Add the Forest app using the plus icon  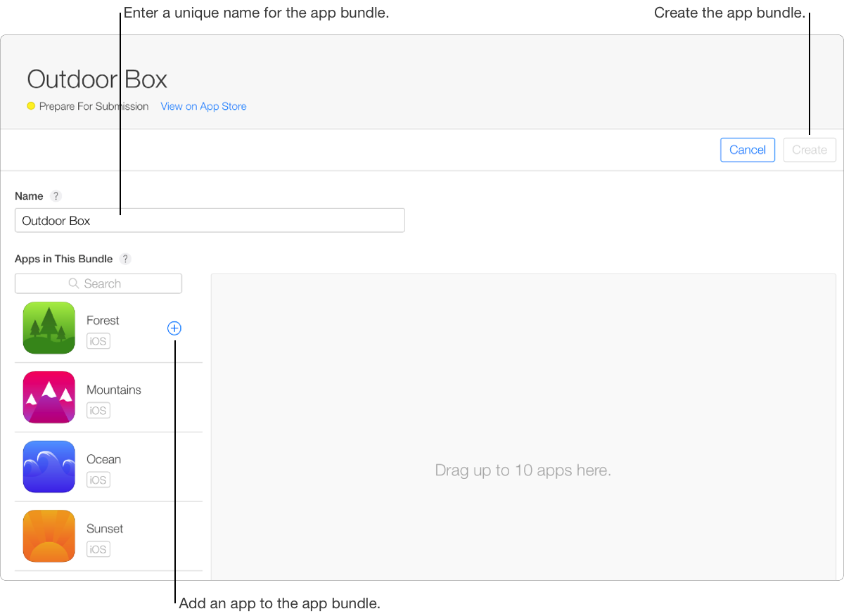point(174,328)
